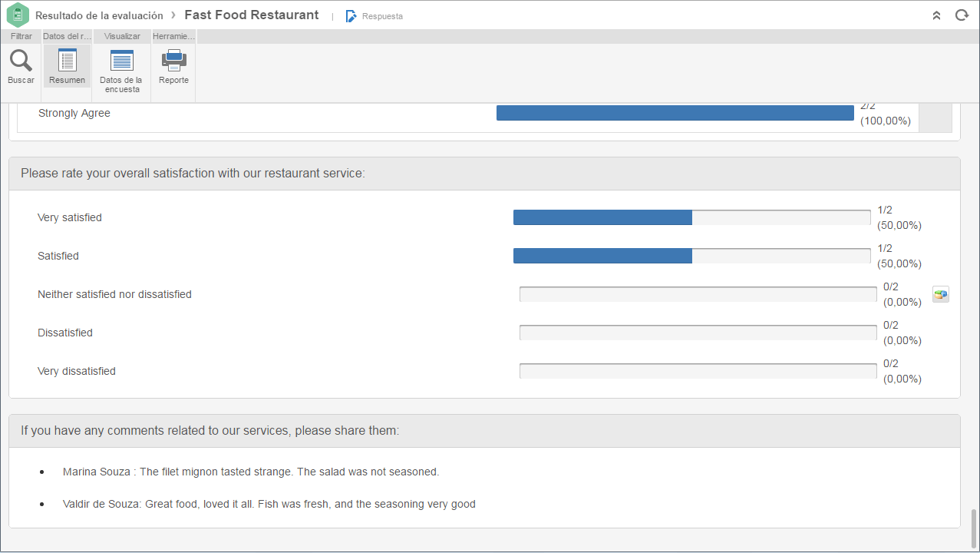Select the Filtrar group label
The image size is (980, 553).
[21, 36]
